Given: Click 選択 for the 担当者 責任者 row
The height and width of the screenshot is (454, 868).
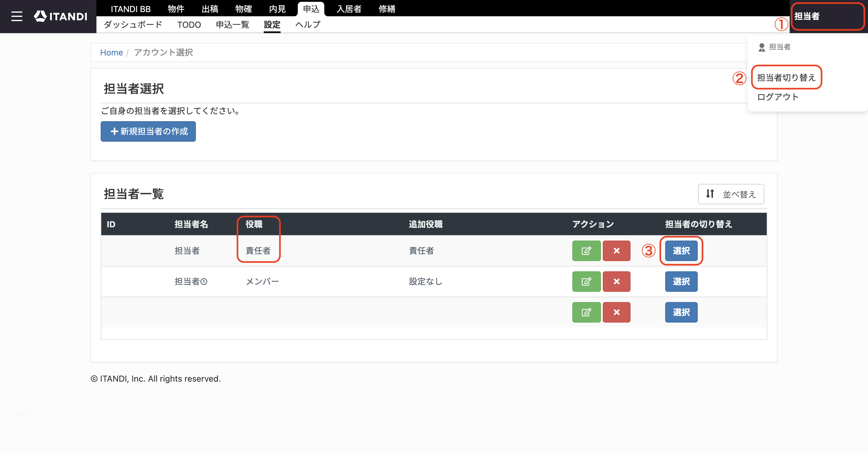Looking at the screenshot, I should [x=681, y=251].
